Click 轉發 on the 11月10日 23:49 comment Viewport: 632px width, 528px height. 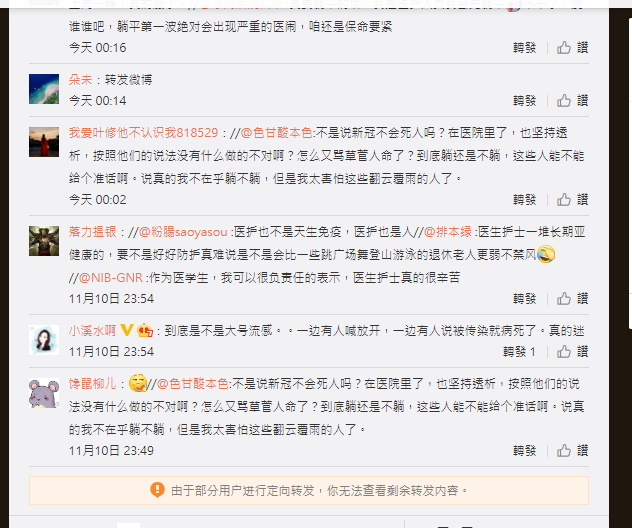524,451
